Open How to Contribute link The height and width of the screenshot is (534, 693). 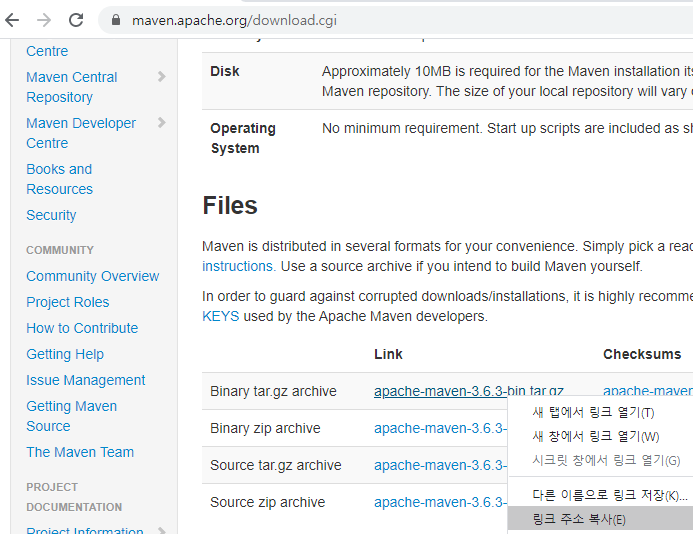pyautogui.click(x=82, y=328)
